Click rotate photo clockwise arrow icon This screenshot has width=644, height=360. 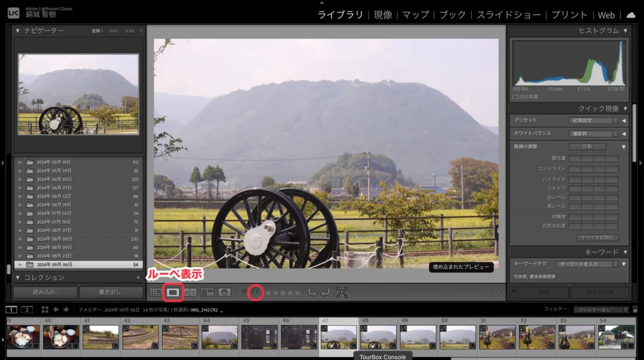(325, 292)
